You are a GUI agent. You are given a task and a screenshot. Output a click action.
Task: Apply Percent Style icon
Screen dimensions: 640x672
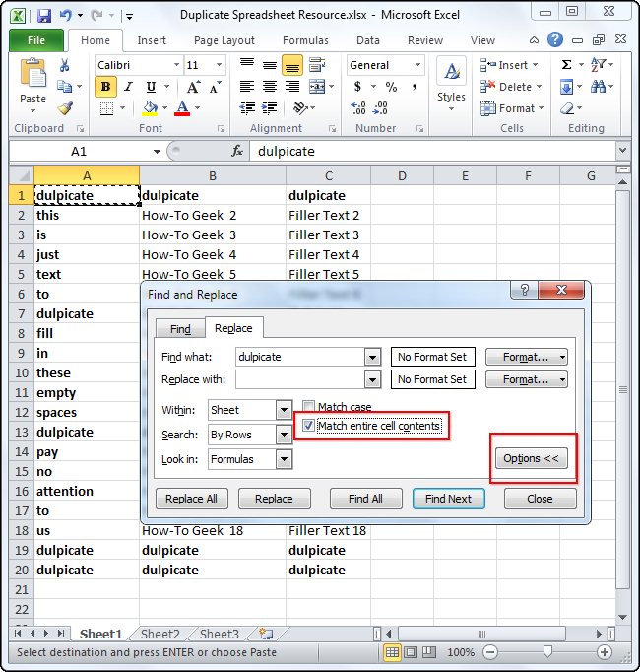click(x=391, y=87)
